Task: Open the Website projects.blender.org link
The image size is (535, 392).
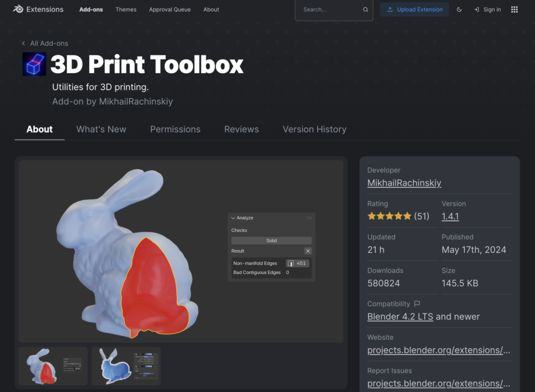Action: (439, 350)
